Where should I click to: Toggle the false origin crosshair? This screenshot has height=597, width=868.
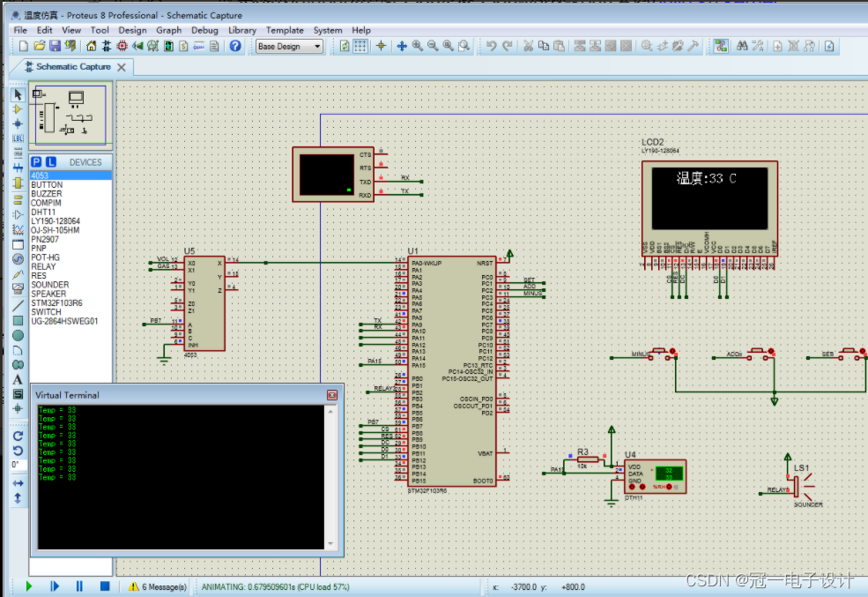pyautogui.click(x=381, y=46)
